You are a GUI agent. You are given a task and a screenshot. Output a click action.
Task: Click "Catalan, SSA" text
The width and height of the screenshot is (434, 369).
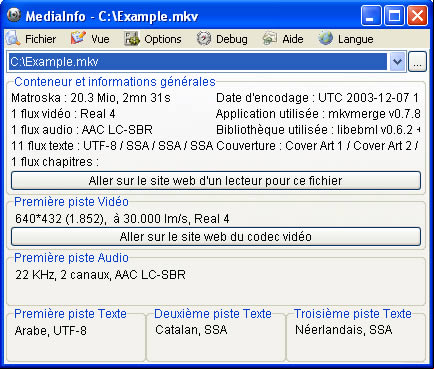[191, 330]
